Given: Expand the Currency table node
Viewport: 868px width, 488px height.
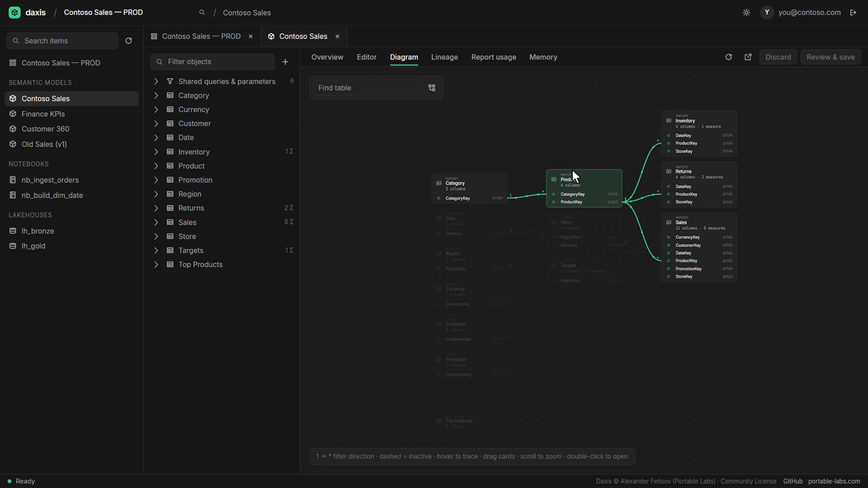Looking at the screenshot, I should tap(156, 109).
